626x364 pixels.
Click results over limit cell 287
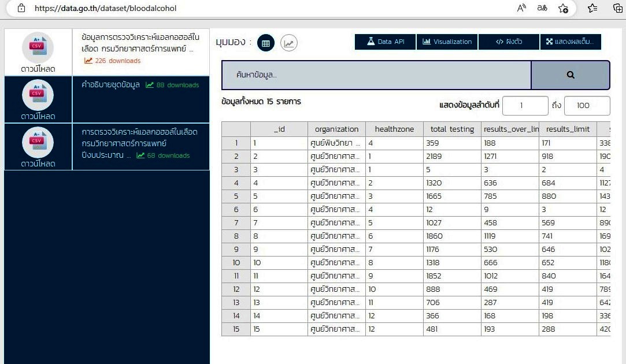[x=510, y=303]
